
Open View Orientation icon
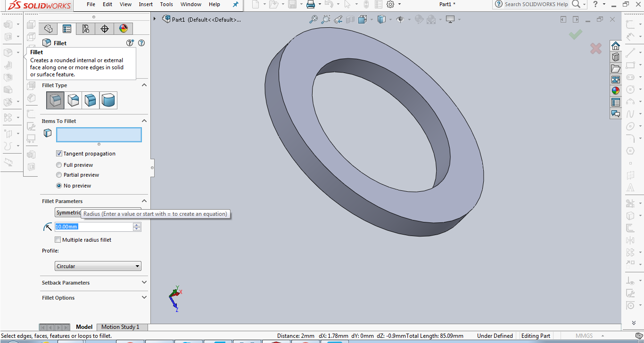(x=363, y=19)
